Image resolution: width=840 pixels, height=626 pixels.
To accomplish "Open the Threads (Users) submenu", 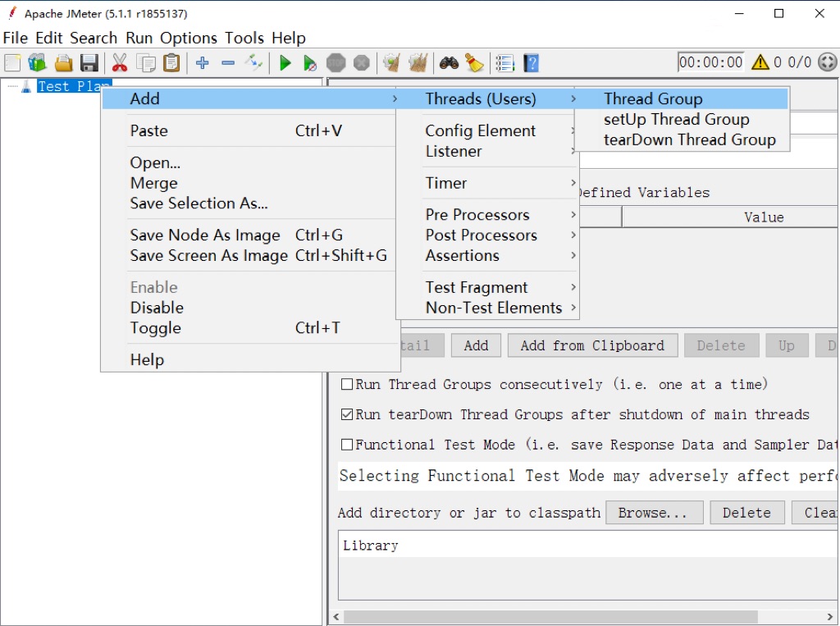I will (487, 98).
